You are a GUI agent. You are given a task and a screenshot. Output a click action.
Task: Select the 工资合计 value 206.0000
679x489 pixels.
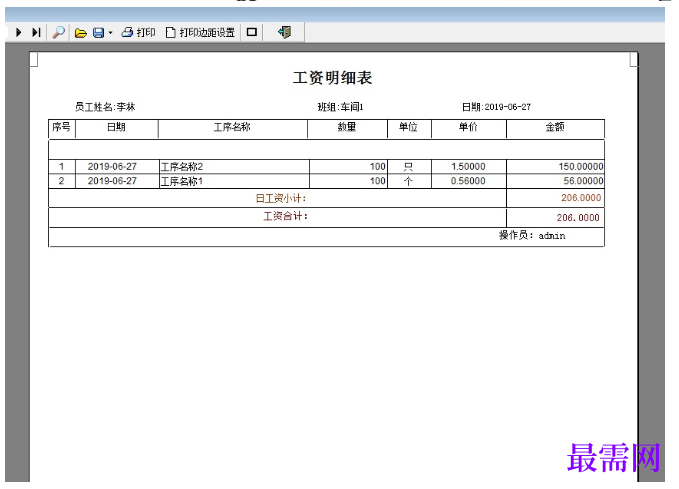coord(578,217)
